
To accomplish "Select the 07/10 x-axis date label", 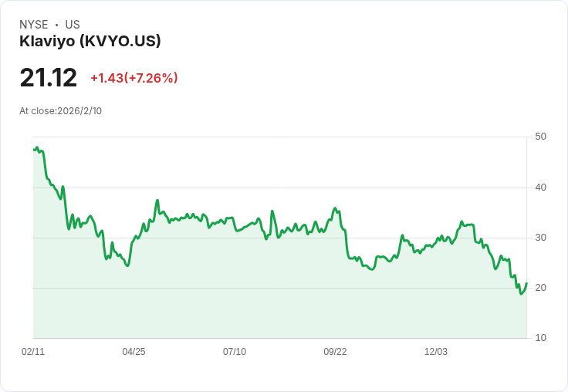I will point(235,352).
